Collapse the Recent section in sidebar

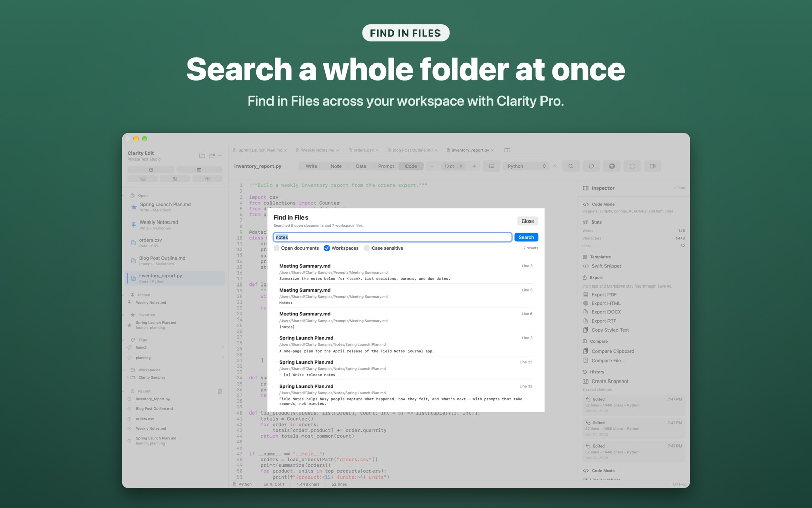tap(124, 391)
